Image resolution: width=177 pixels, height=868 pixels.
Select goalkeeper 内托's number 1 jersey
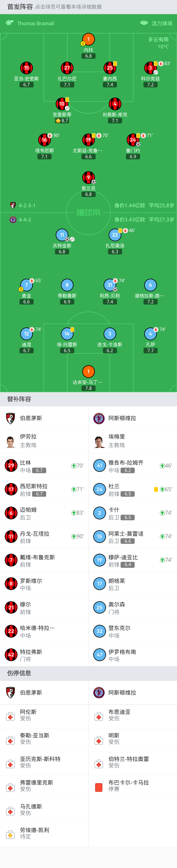[88, 39]
